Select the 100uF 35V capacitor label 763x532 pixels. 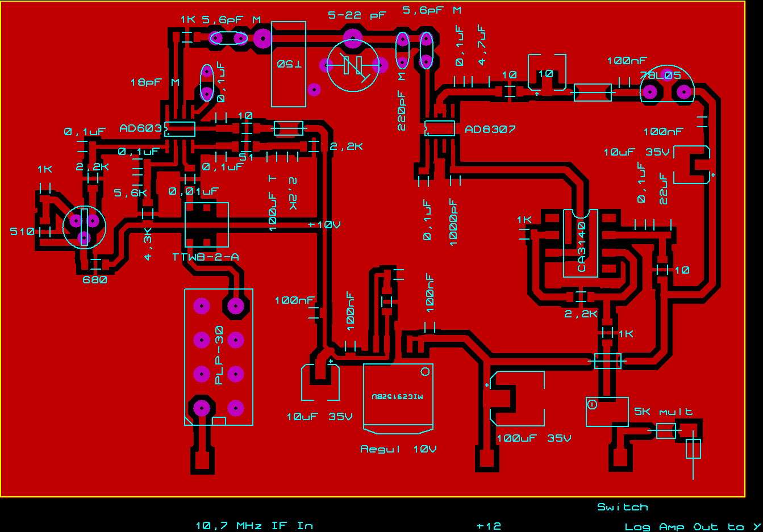[x=533, y=438]
